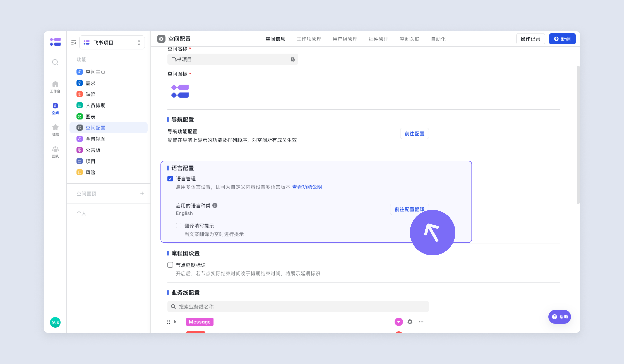Open the 查看功能说明 link
This screenshot has width=624, height=364.
coord(307,187)
